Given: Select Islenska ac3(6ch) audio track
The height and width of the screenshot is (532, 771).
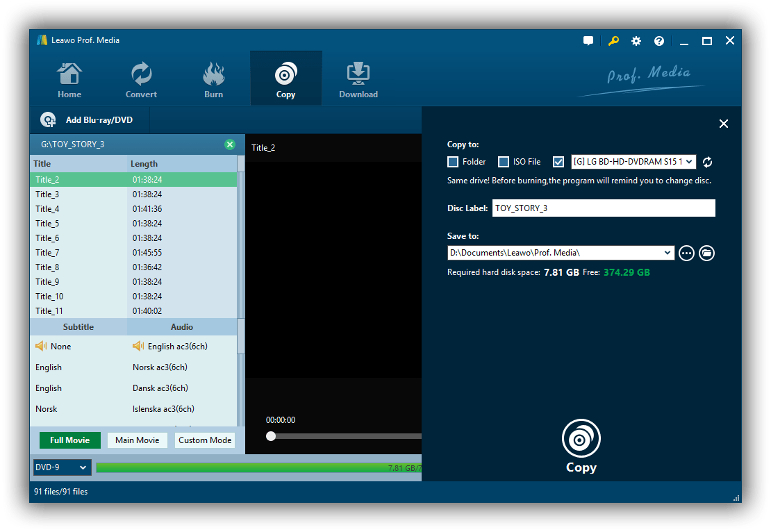Looking at the screenshot, I should tap(163, 409).
